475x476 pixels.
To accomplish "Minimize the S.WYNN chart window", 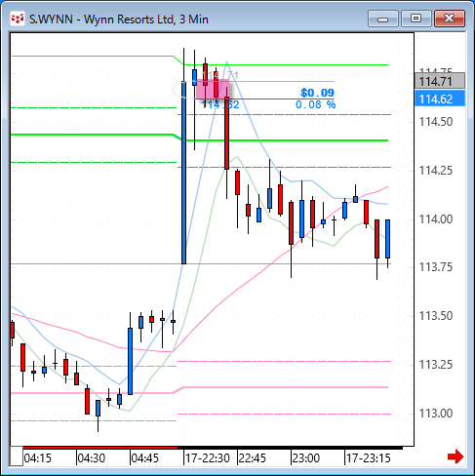I will pyautogui.click(x=383, y=19).
